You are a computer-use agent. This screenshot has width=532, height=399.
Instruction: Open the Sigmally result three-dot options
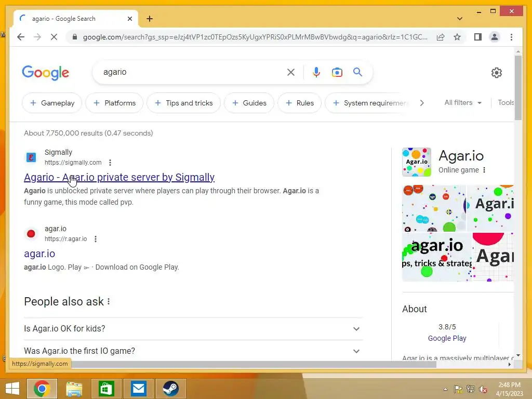pos(110,163)
